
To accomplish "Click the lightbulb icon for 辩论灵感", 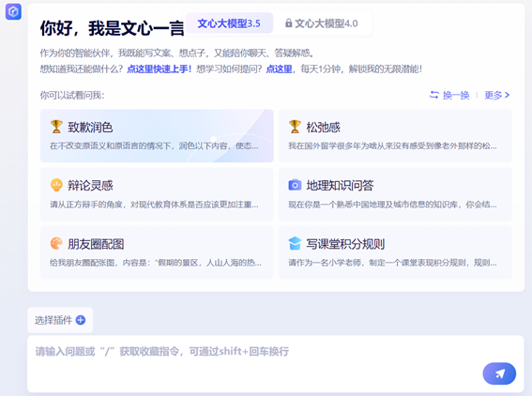I will click(56, 185).
